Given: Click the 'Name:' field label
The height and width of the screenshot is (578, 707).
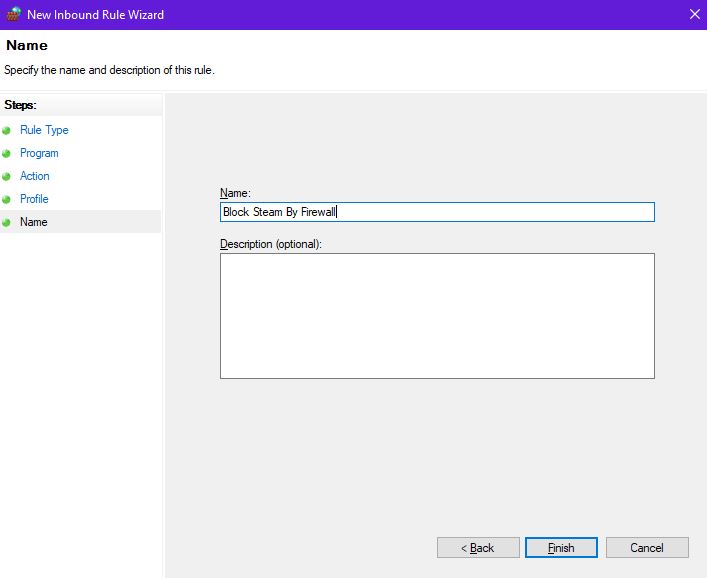Looking at the screenshot, I should point(235,193).
